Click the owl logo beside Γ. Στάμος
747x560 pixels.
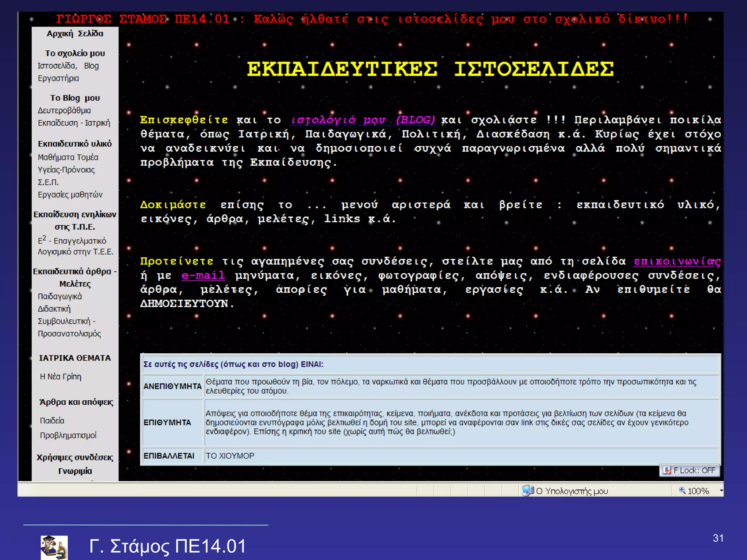pos(54,547)
